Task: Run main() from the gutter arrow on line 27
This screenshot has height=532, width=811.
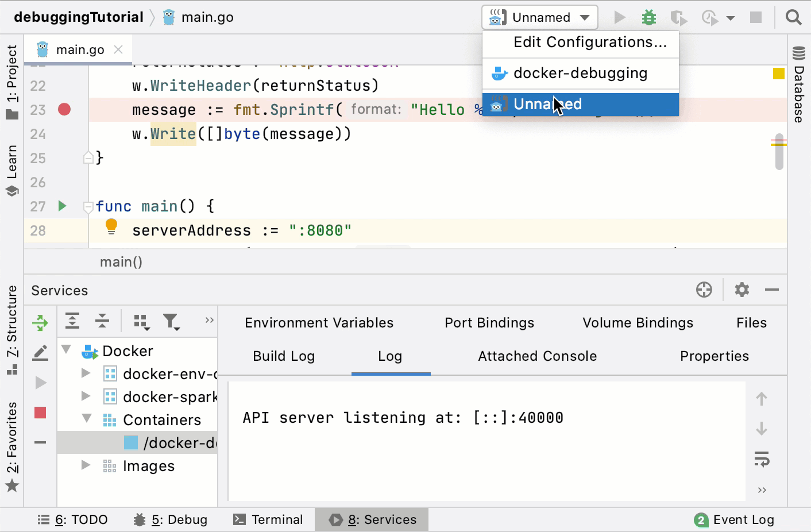Action: click(62, 206)
